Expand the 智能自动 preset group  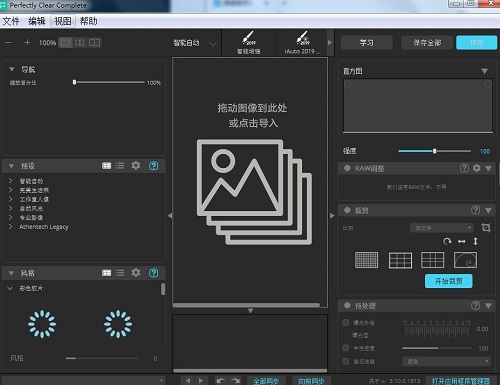[x=11, y=181]
